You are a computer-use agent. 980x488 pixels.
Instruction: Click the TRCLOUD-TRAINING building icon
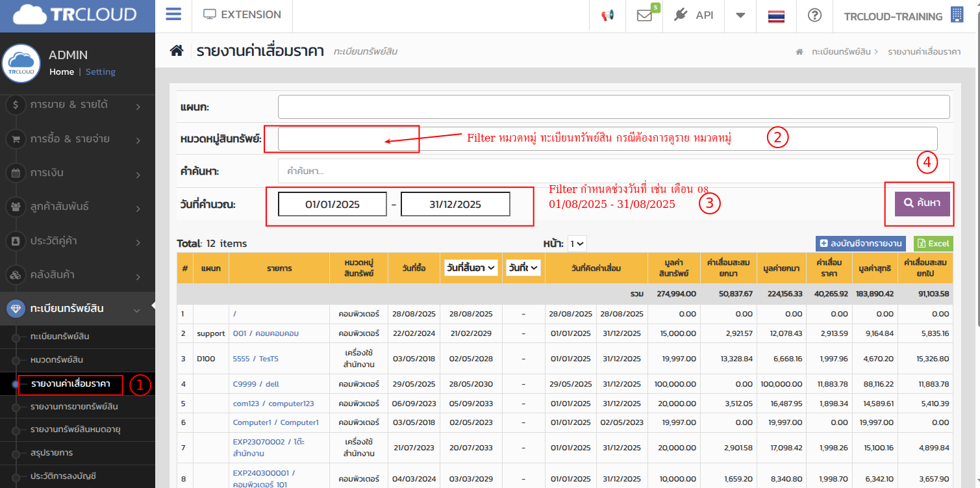click(x=957, y=16)
